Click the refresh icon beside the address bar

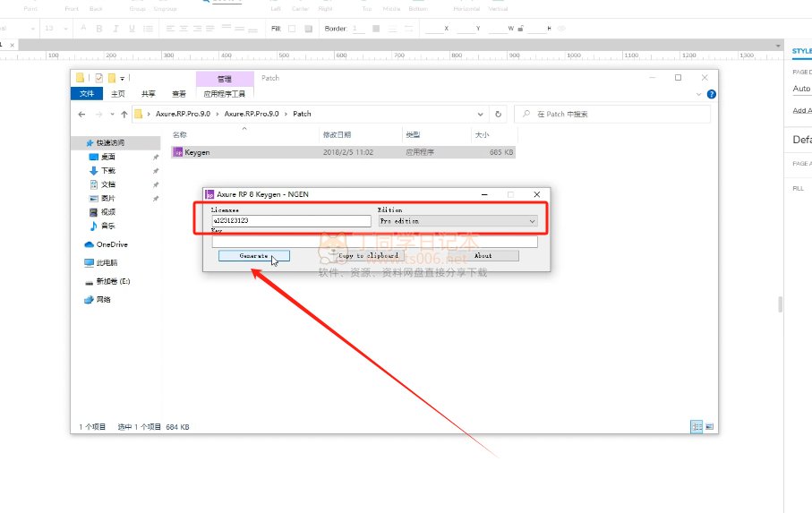click(499, 114)
